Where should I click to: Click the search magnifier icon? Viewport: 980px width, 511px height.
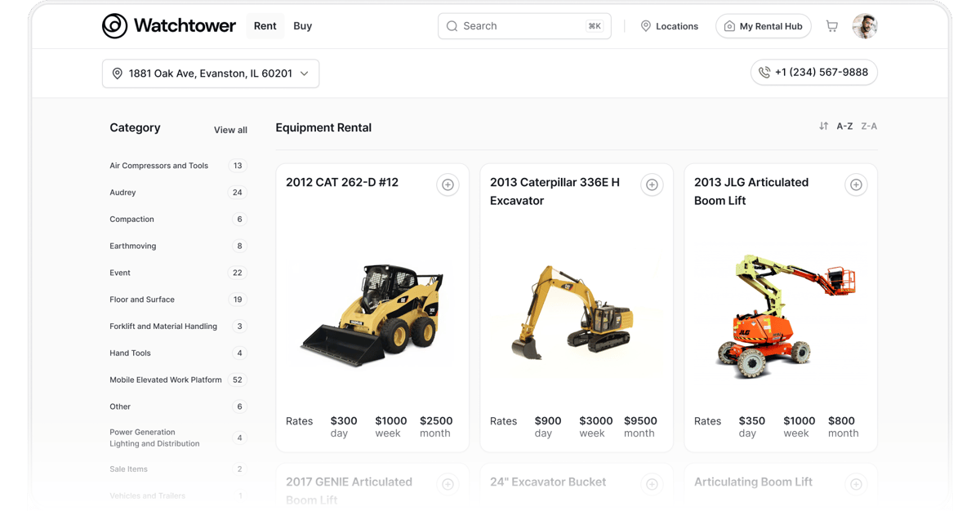click(452, 26)
